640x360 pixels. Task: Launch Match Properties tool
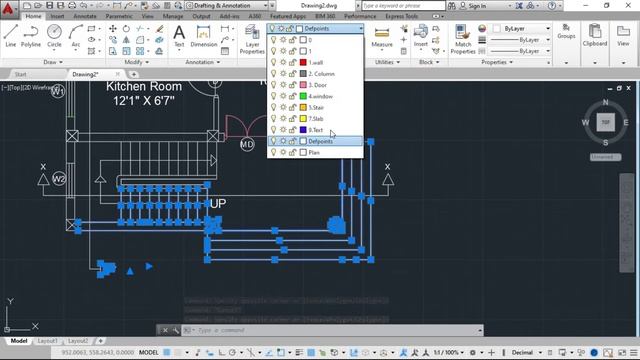pyautogui.click(x=463, y=39)
